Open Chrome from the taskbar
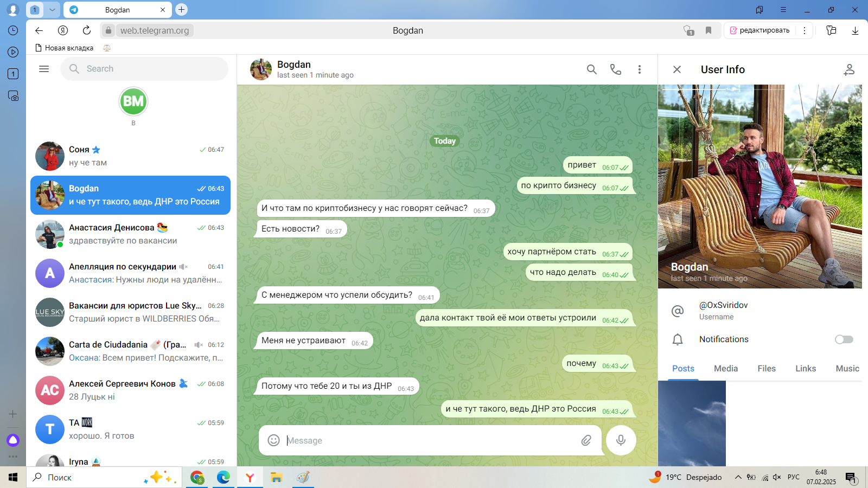Viewport: 868px width, 488px height. [197, 477]
